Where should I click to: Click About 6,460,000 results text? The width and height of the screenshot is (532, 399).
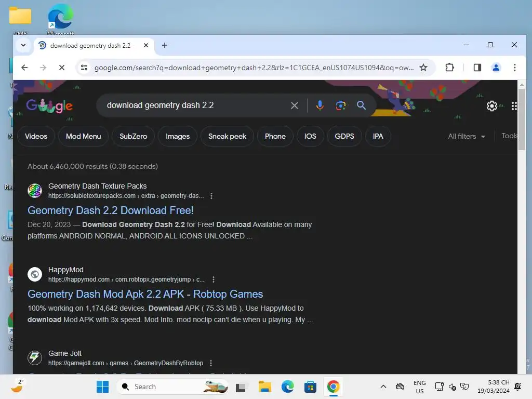pyautogui.click(x=92, y=167)
